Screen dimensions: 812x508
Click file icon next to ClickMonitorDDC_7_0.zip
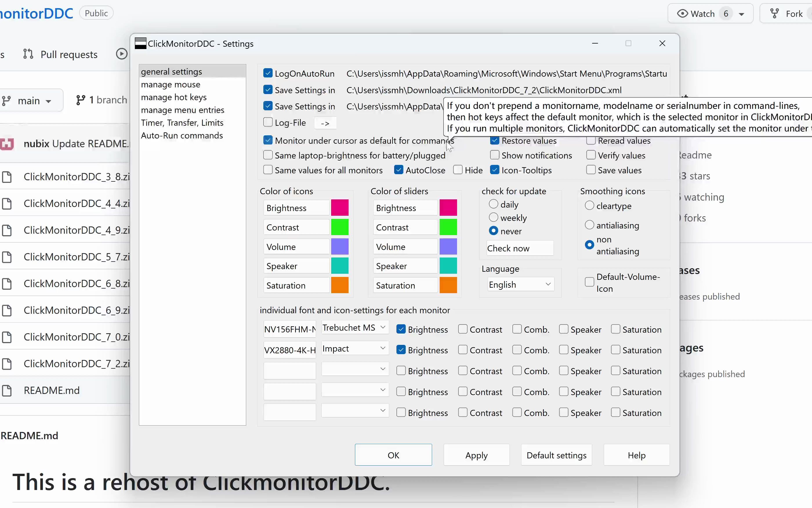(x=7, y=337)
